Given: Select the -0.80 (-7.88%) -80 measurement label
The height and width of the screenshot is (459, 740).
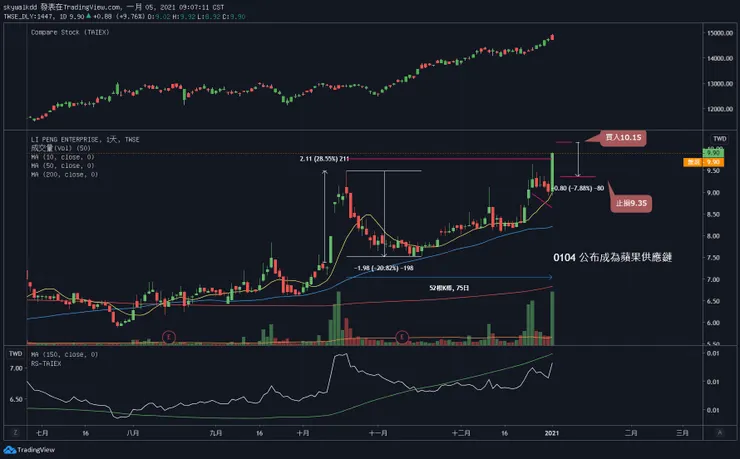Looking at the screenshot, I should click(578, 188).
